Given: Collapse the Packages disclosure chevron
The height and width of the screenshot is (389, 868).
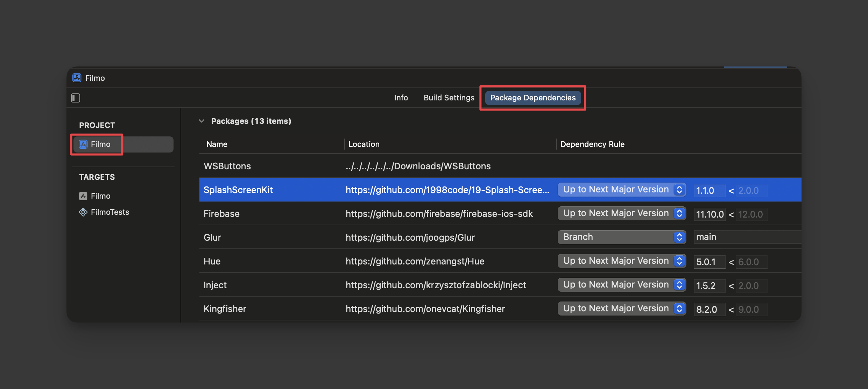Looking at the screenshot, I should (202, 121).
